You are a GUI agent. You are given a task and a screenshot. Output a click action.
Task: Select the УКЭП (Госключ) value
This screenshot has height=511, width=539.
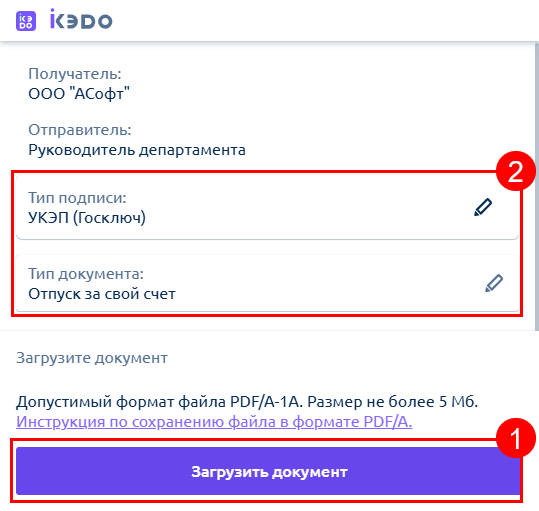coord(87,218)
